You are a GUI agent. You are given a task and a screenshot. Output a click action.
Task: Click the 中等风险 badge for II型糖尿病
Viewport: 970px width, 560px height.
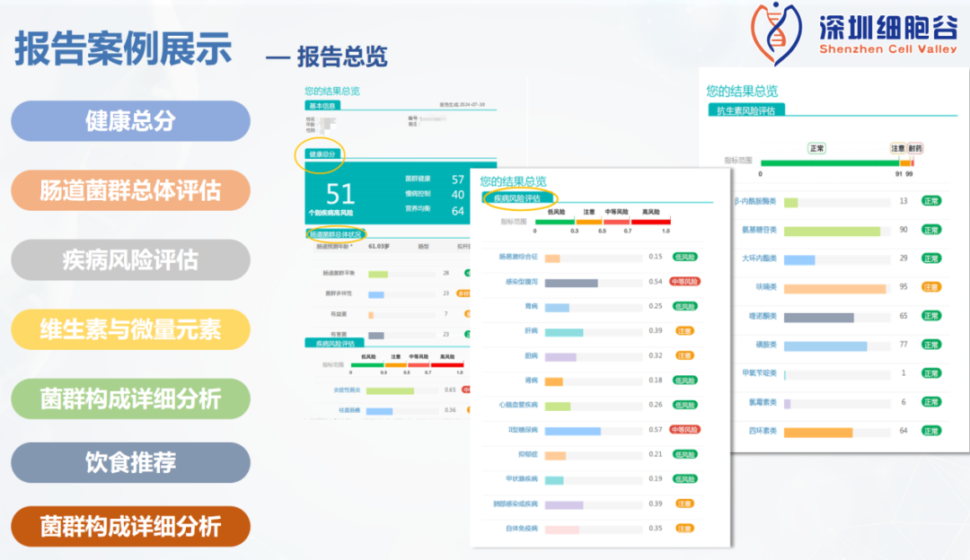[x=685, y=430]
